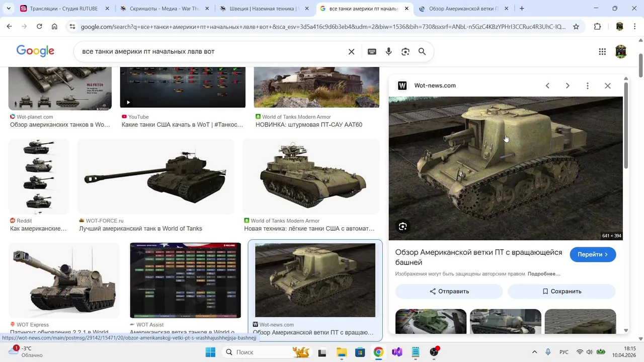Open a new browser tab
This screenshot has width=644, height=362.
tap(522, 9)
